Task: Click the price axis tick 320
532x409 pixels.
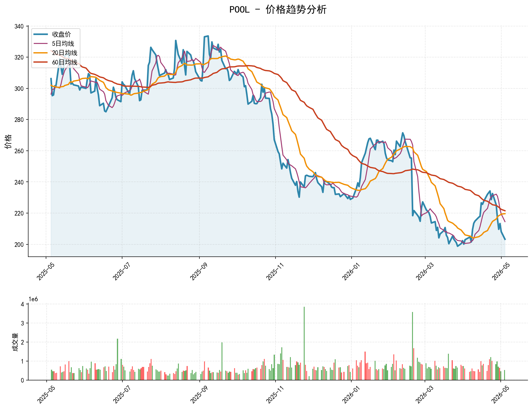Action: [x=19, y=57]
